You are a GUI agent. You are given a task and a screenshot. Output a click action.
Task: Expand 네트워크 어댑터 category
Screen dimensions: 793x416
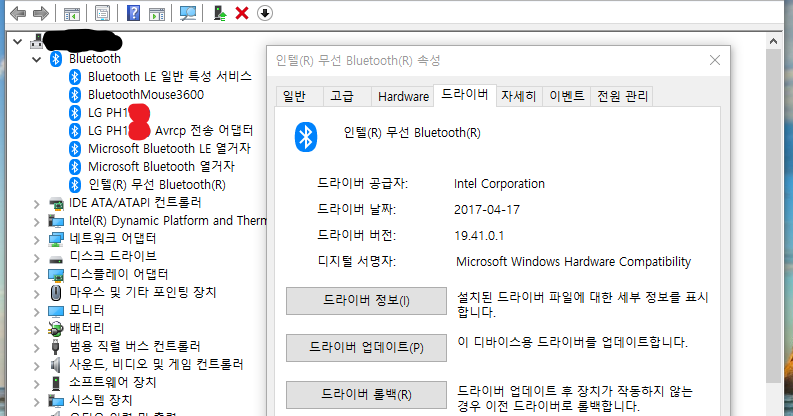point(36,240)
